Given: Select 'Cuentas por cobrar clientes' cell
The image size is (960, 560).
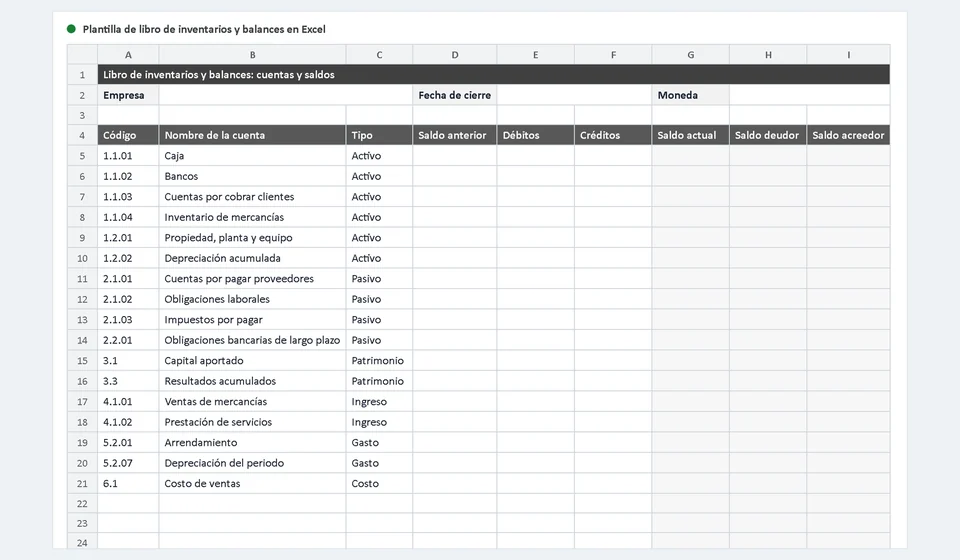Looking at the screenshot, I should [252, 197].
